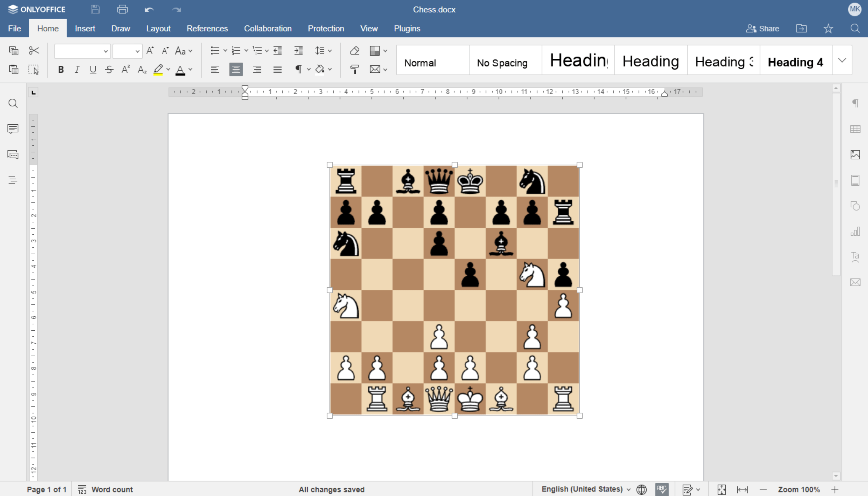Click the Print icon in title bar
The image size is (868, 496).
pos(122,9)
